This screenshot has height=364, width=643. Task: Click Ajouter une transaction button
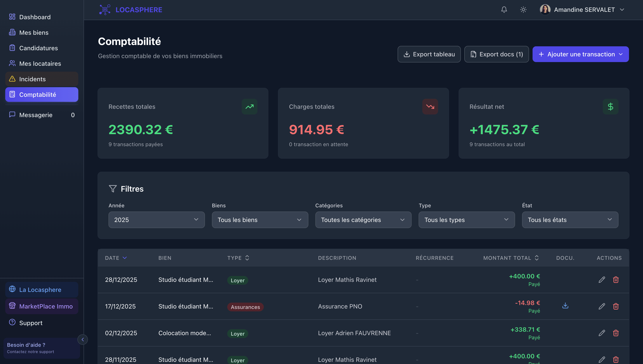(580, 54)
